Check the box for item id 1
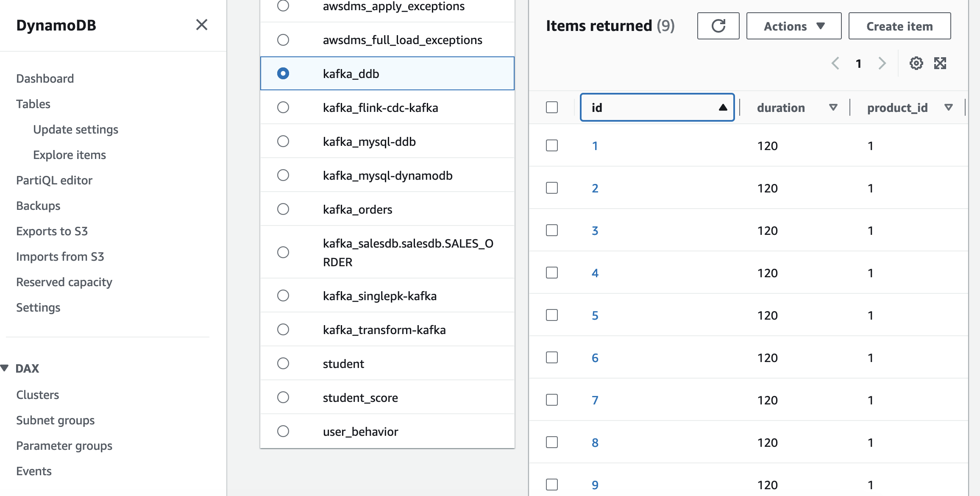 coord(552,145)
